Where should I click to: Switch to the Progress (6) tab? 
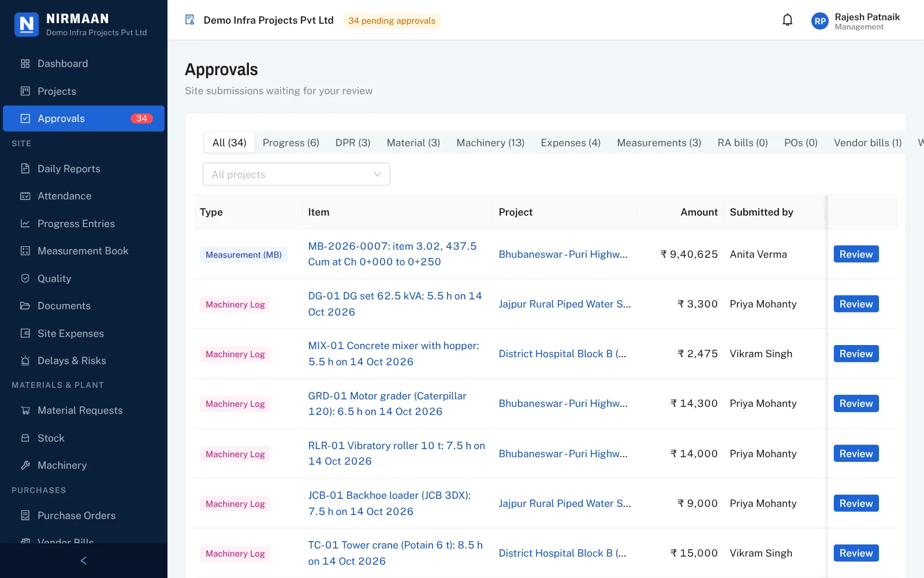pos(291,143)
